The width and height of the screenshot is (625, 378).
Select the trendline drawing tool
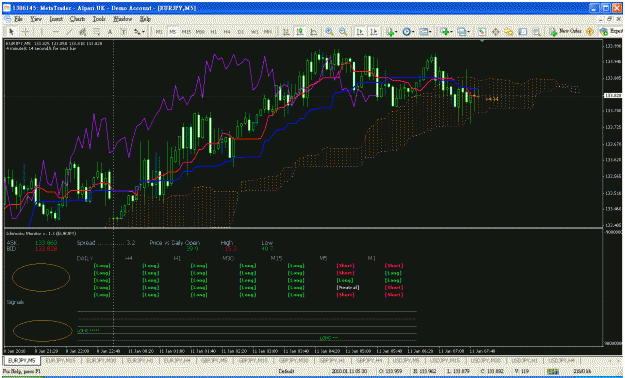69,32
